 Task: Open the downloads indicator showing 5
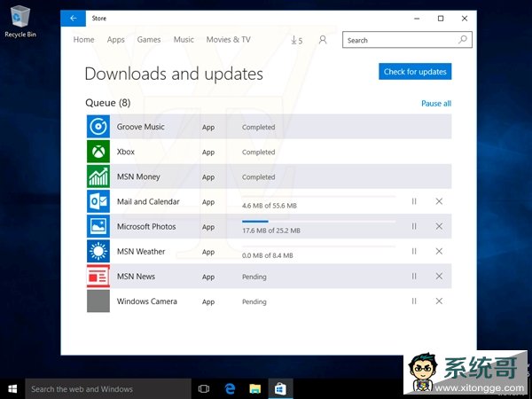click(x=296, y=40)
